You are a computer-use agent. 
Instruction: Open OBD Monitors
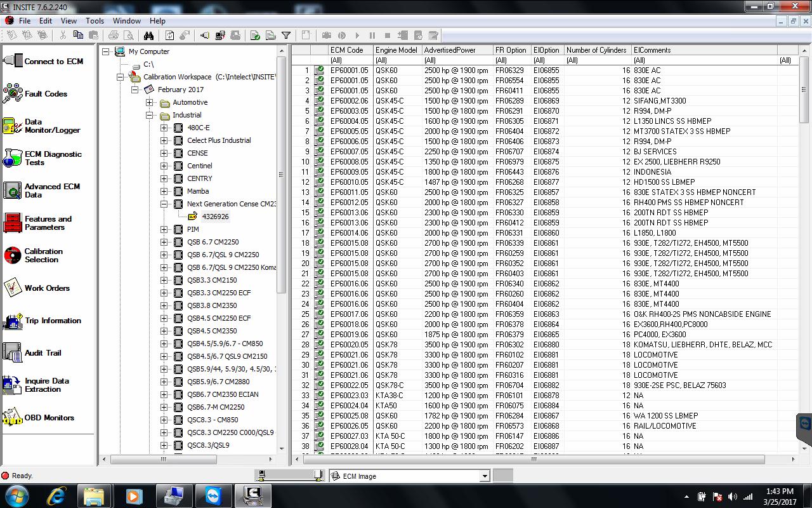pyautogui.click(x=39, y=417)
